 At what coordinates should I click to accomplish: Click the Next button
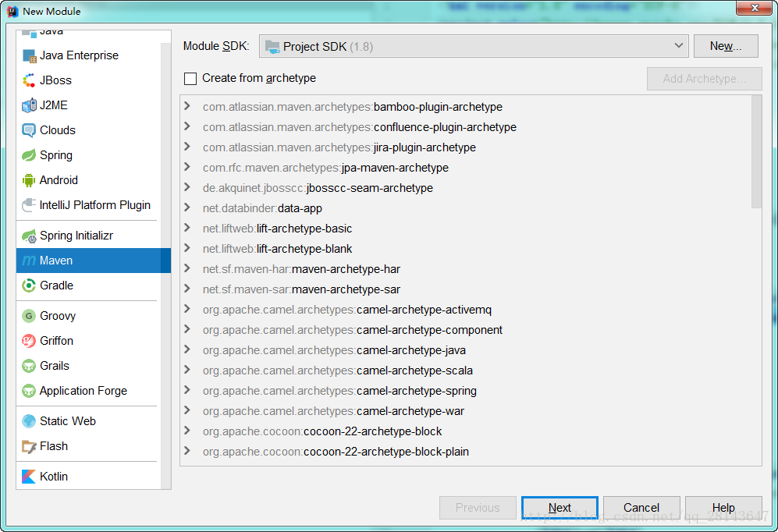click(560, 508)
